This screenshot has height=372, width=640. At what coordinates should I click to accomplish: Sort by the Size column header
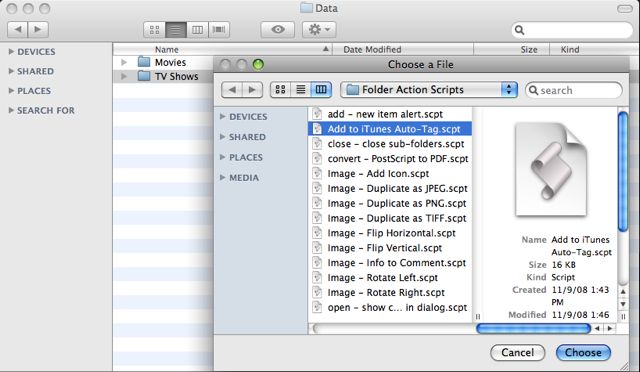pos(511,49)
